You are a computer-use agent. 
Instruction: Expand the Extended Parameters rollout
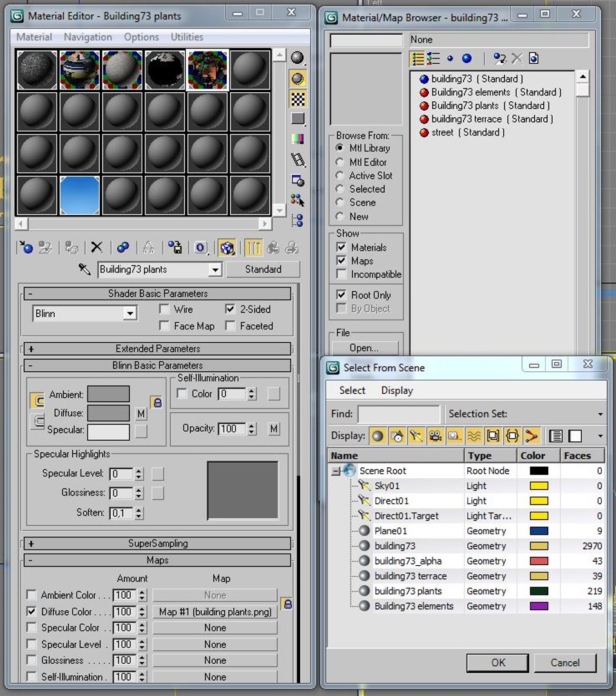click(158, 349)
